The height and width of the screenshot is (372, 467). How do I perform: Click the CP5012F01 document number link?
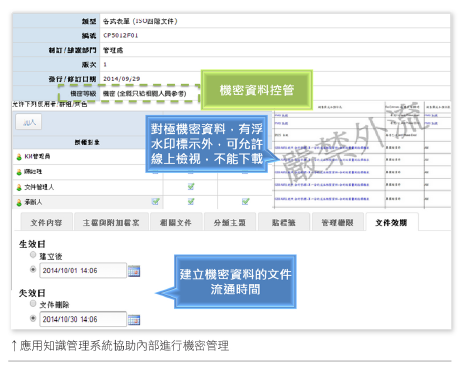pyautogui.click(x=120, y=35)
